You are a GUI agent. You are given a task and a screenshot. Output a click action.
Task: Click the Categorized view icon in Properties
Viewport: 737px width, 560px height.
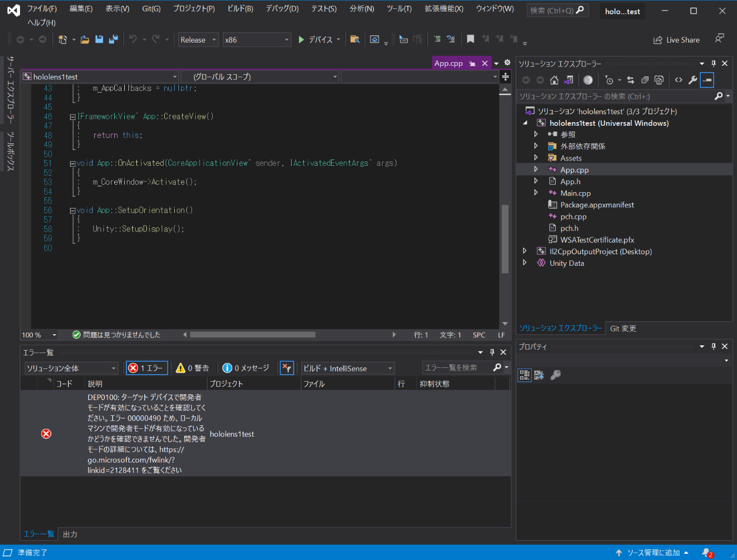pyautogui.click(x=524, y=375)
